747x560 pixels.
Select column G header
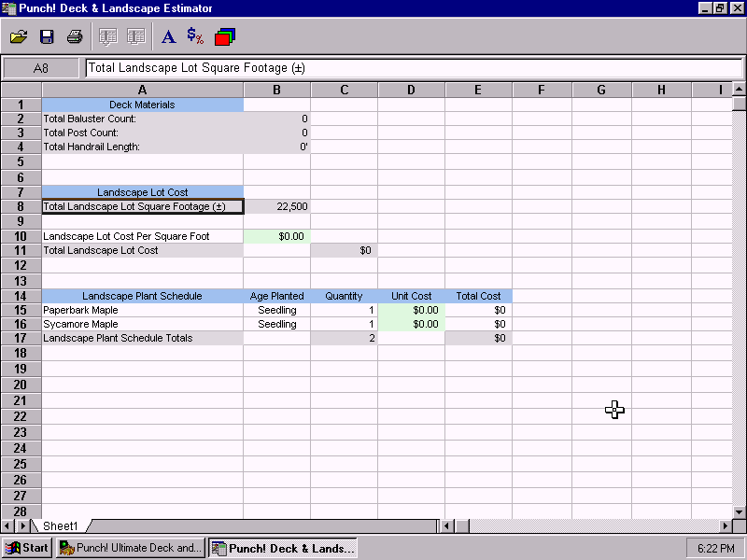pos(601,90)
